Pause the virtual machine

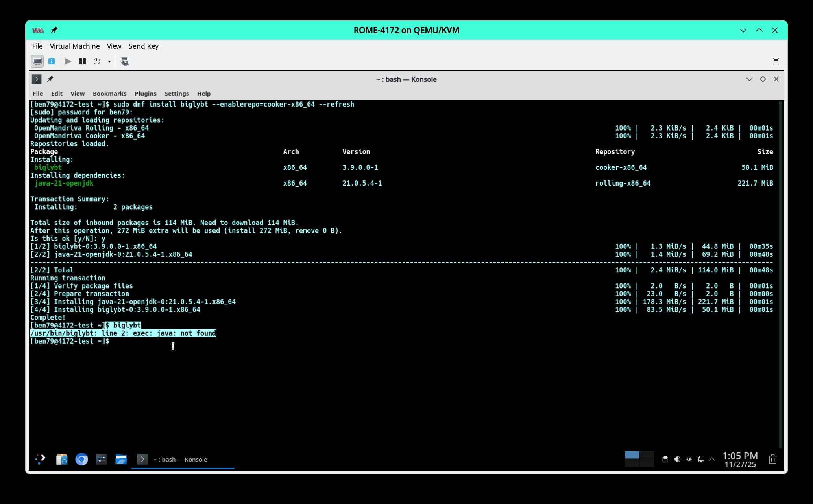(83, 61)
